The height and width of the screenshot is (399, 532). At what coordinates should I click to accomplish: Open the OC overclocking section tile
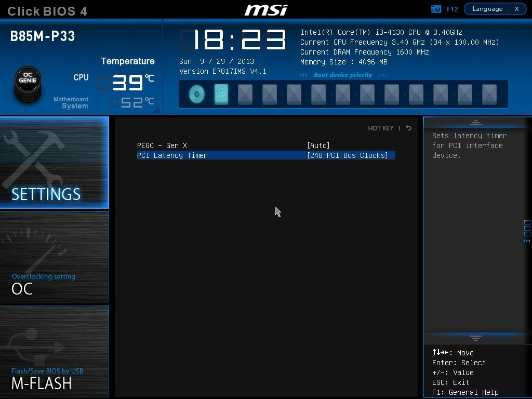click(54, 257)
